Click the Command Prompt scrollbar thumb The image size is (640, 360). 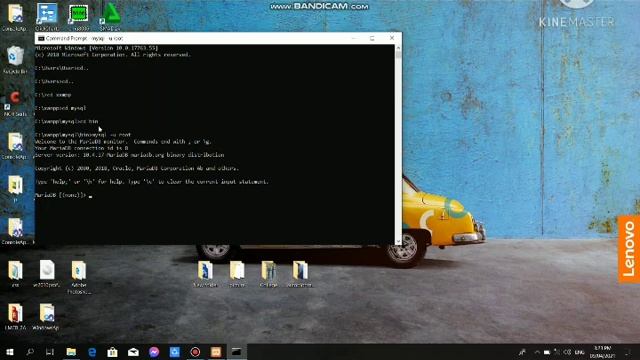pyautogui.click(x=398, y=54)
